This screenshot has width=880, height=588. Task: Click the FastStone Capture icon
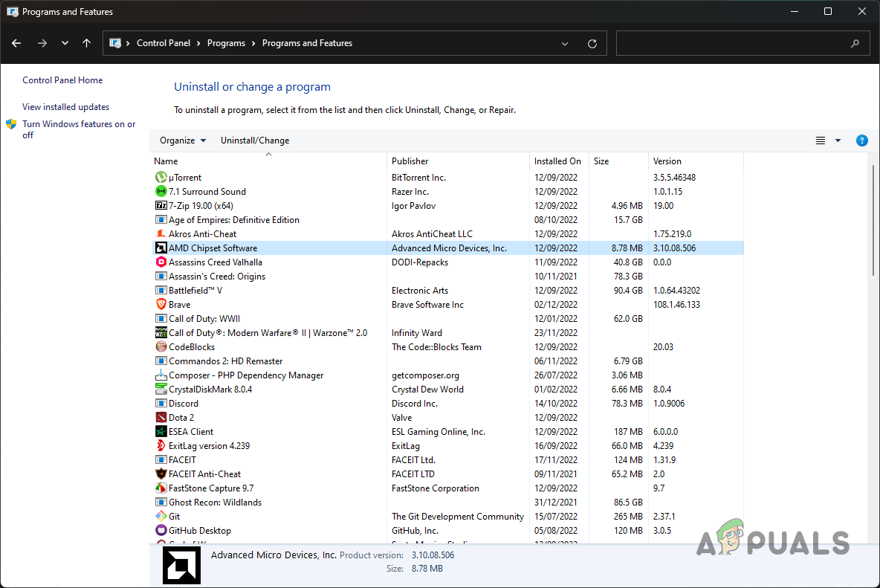pos(161,488)
